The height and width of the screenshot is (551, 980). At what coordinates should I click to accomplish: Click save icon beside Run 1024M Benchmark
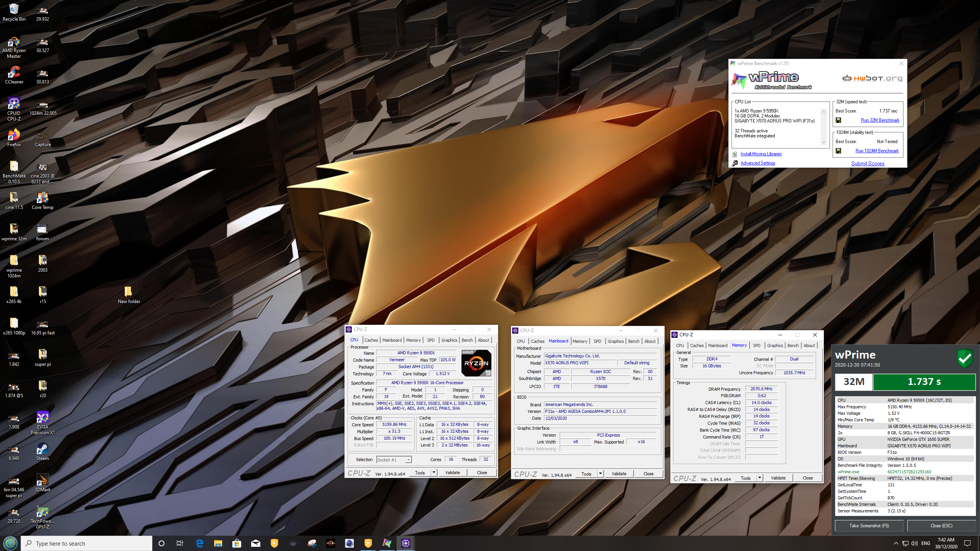click(x=838, y=151)
